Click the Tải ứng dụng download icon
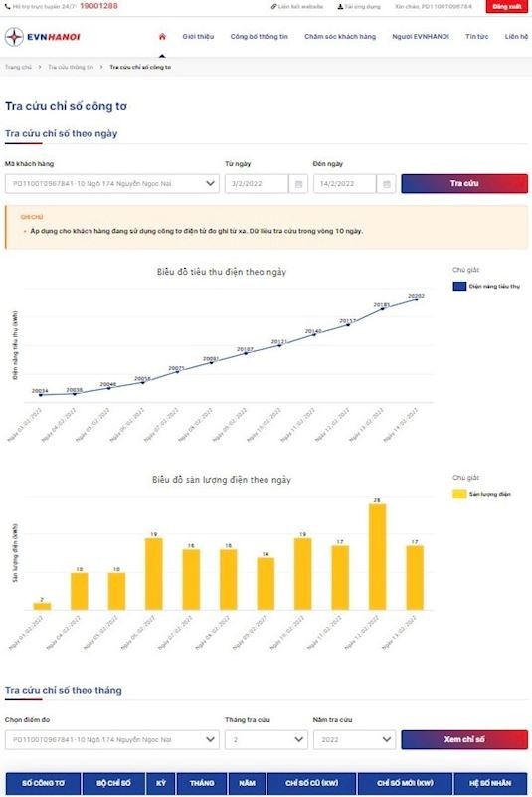 point(340,7)
